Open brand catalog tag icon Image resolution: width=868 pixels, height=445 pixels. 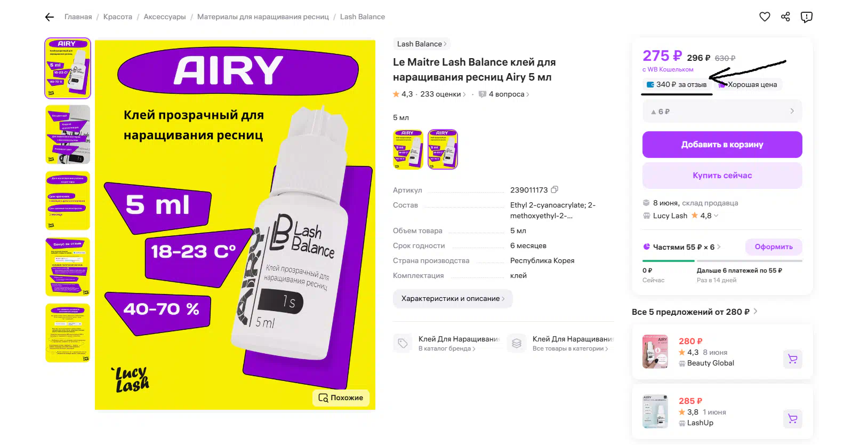403,343
